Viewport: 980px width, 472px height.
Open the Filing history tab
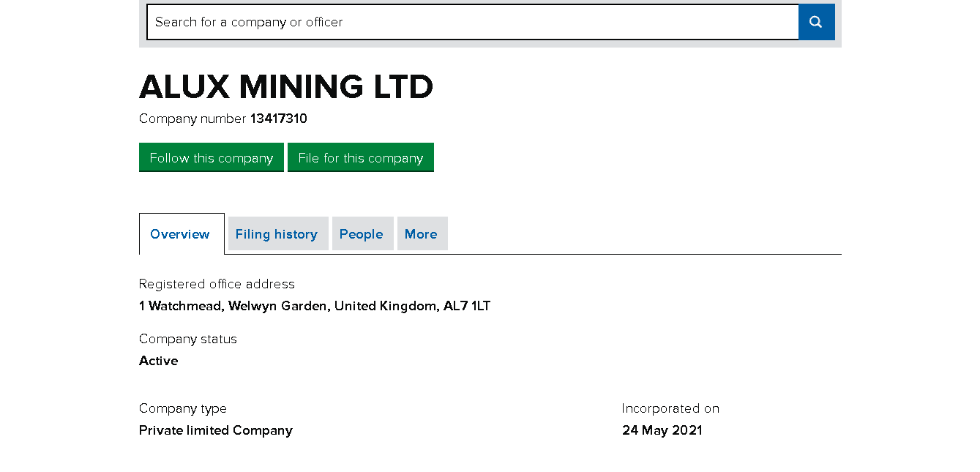coord(277,234)
